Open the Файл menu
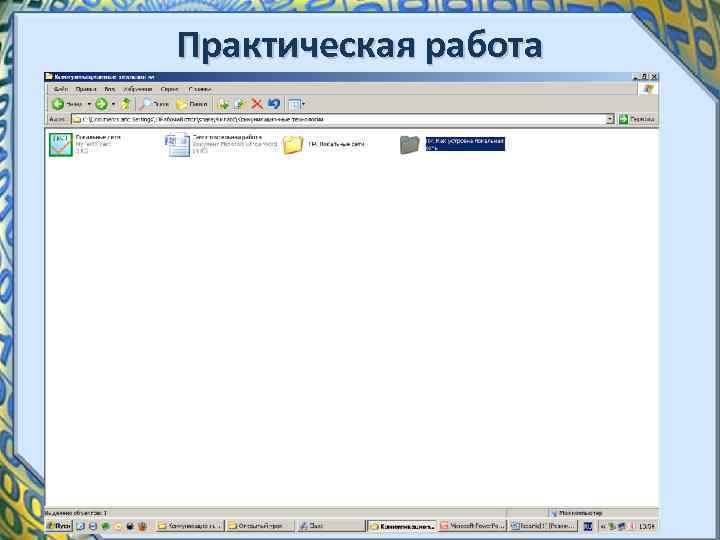720x540 pixels. pos(61,89)
